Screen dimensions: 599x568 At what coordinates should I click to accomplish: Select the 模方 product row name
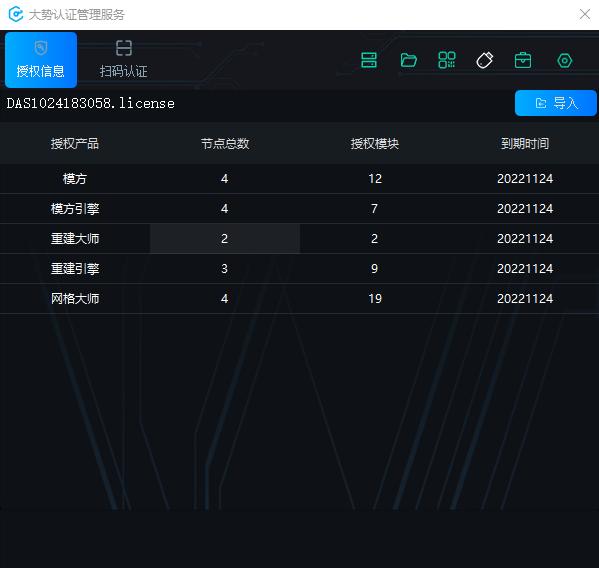click(x=75, y=178)
